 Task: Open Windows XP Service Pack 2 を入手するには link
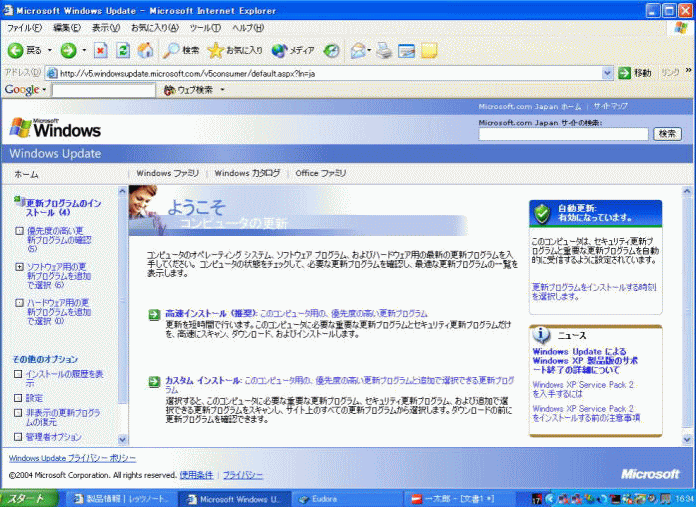(x=583, y=389)
